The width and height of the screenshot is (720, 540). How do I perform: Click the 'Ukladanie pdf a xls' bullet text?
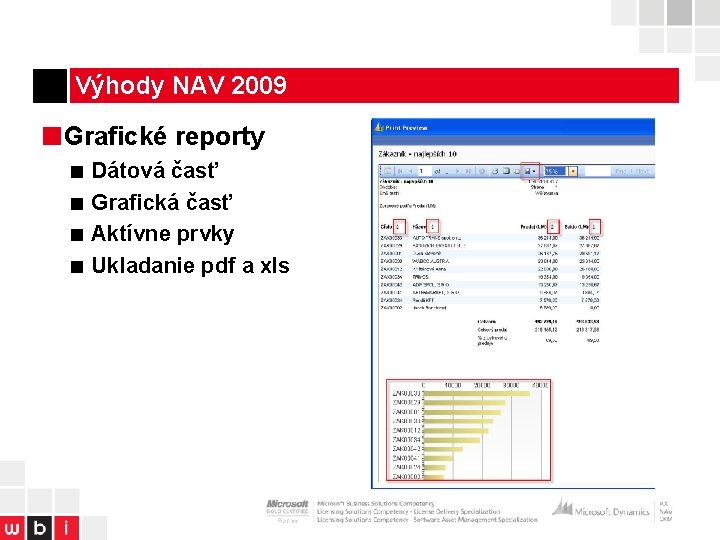[191, 265]
